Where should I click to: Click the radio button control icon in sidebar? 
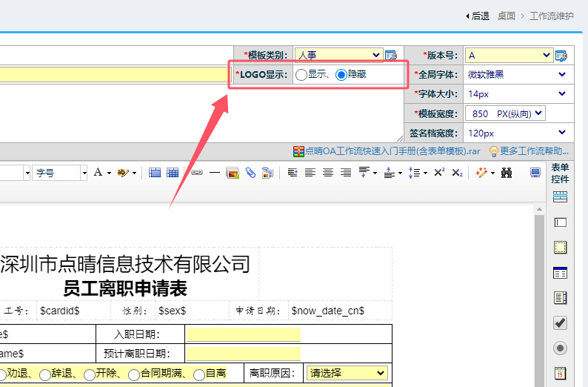pos(561,348)
